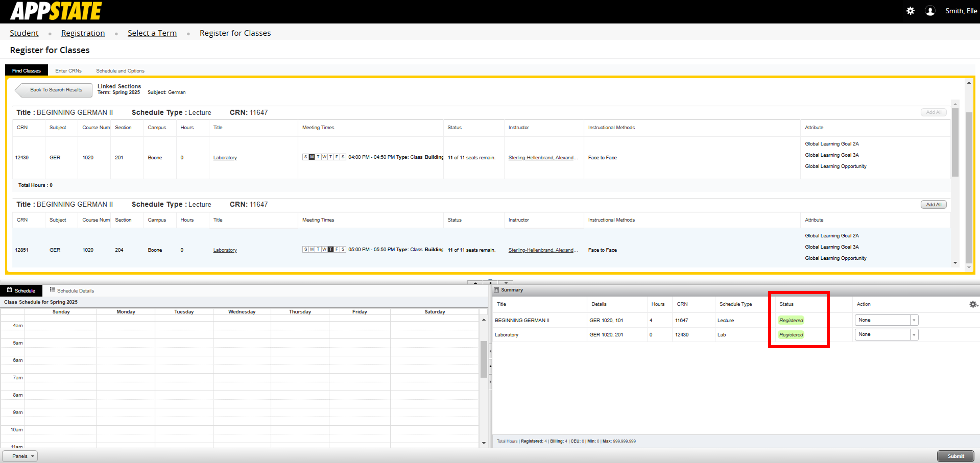This screenshot has height=463, width=980.
Task: Click Back To Search Results button
Action: [54, 90]
